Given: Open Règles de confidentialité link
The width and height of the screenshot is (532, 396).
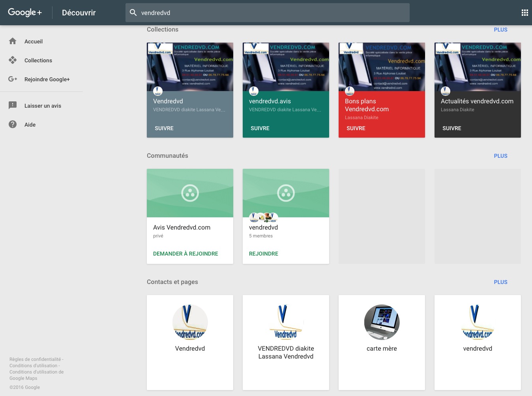Looking at the screenshot, I should 35,359.
